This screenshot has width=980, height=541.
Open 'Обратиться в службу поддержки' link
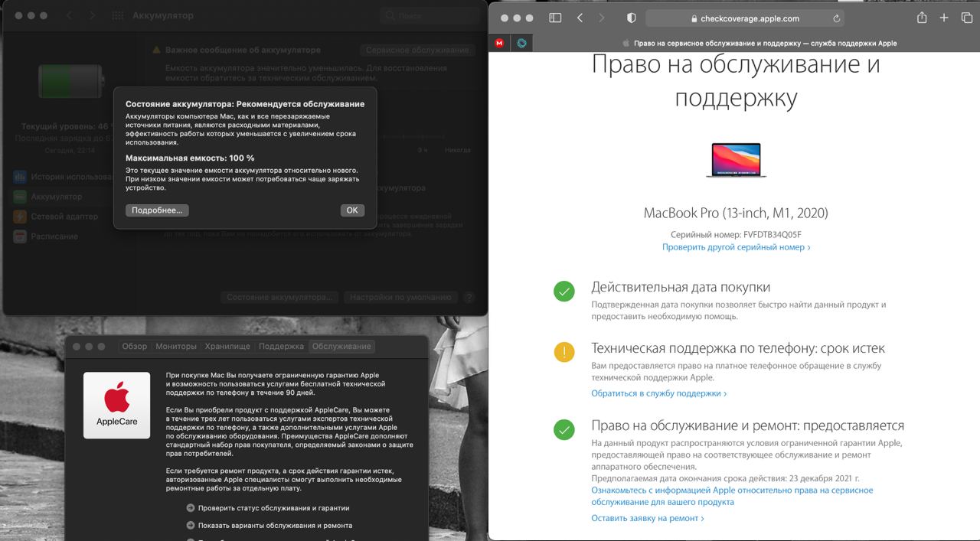point(658,393)
